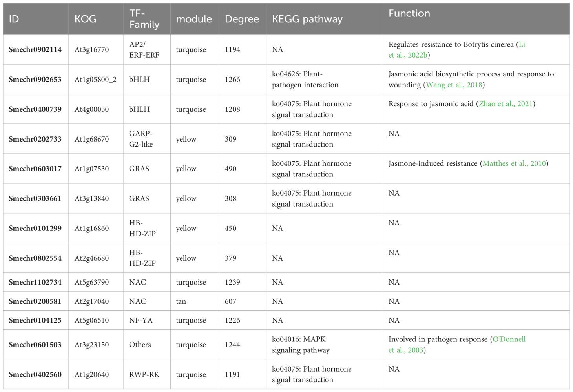Select gene ID Smechr0802554
573x392 pixels.
coord(35,258)
